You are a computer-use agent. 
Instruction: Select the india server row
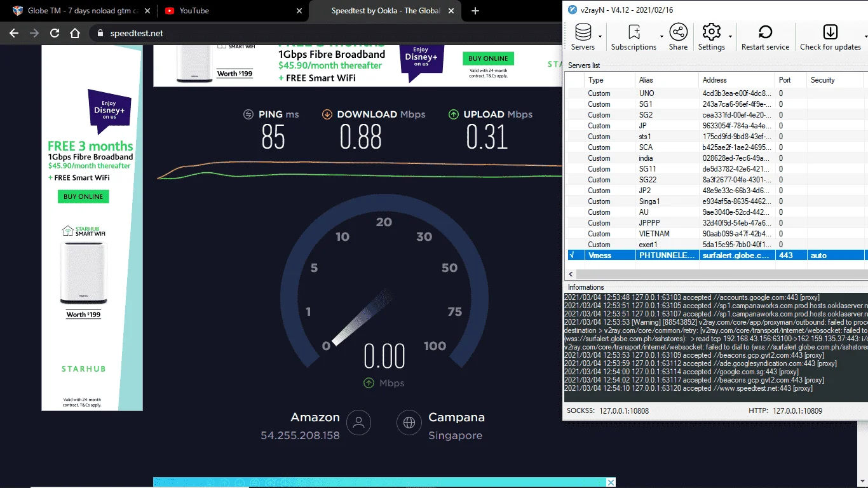[x=715, y=158]
